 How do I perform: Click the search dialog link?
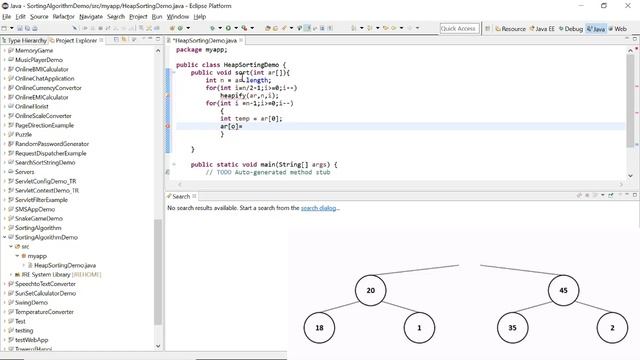[318, 208]
